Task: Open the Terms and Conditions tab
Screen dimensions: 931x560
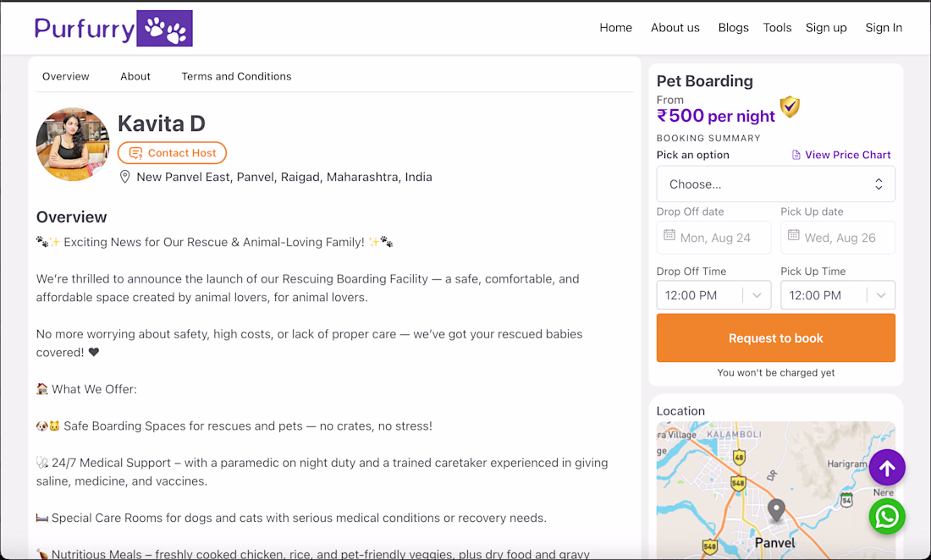Action: click(236, 76)
